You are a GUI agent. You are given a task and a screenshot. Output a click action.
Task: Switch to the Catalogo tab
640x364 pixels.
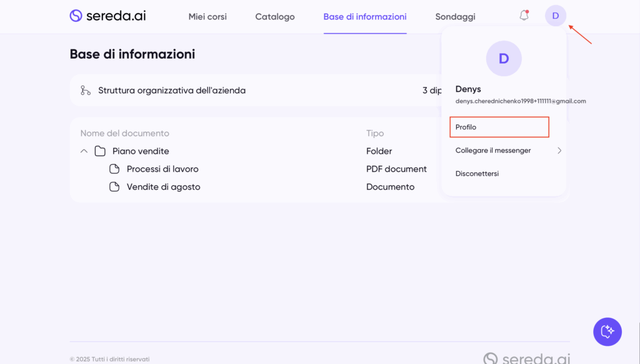tap(275, 17)
